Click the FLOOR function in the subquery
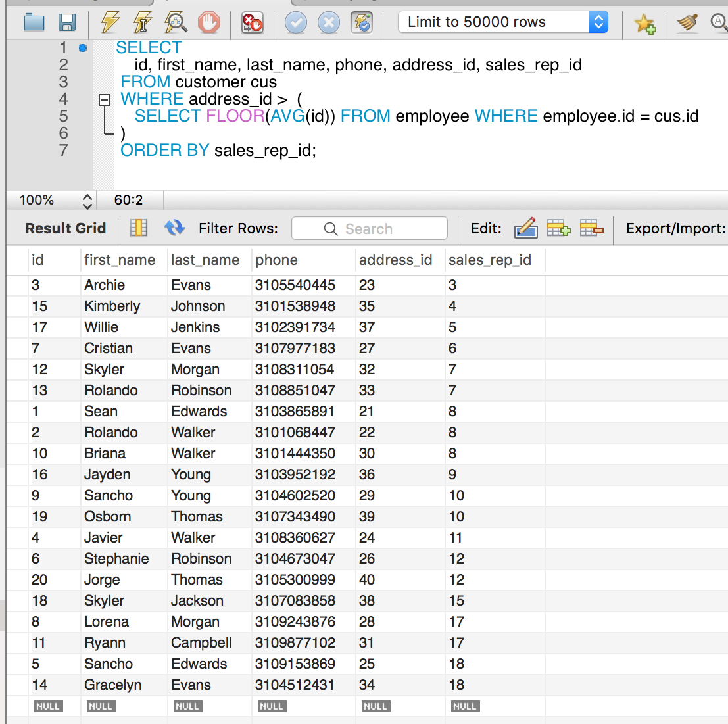 [235, 116]
